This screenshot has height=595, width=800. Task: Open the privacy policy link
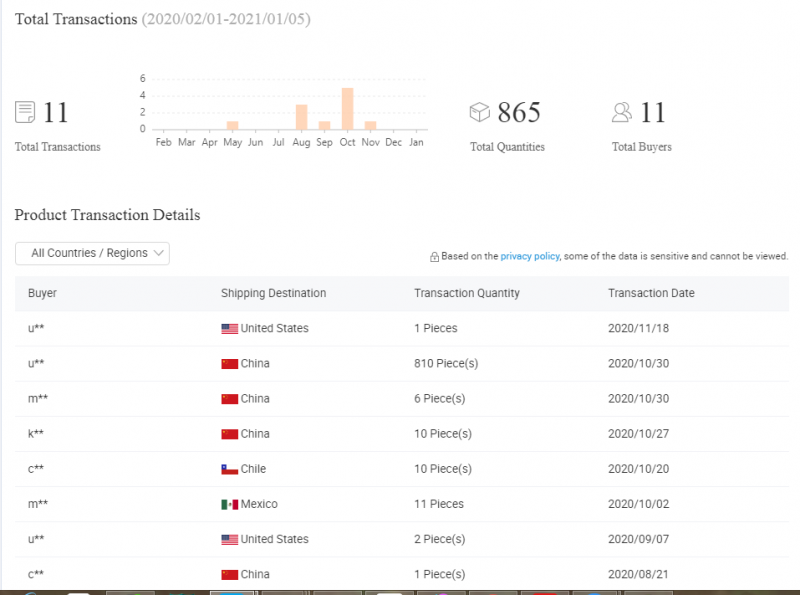(x=530, y=256)
